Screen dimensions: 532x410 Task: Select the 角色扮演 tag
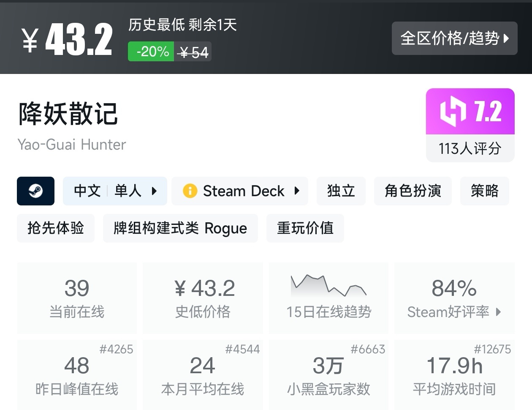[413, 191]
